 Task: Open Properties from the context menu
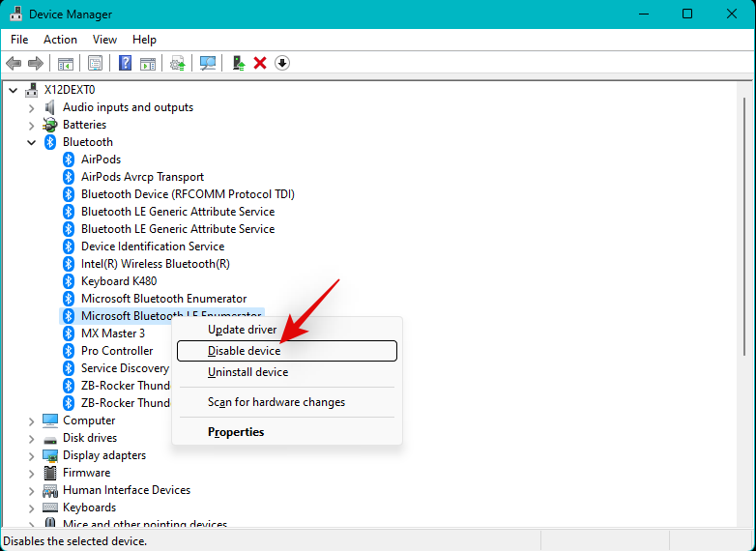pyautogui.click(x=287, y=431)
